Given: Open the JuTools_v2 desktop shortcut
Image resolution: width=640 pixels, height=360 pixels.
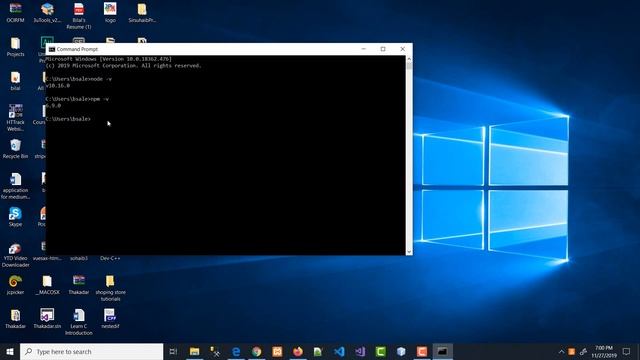Looking at the screenshot, I should coord(47,12).
